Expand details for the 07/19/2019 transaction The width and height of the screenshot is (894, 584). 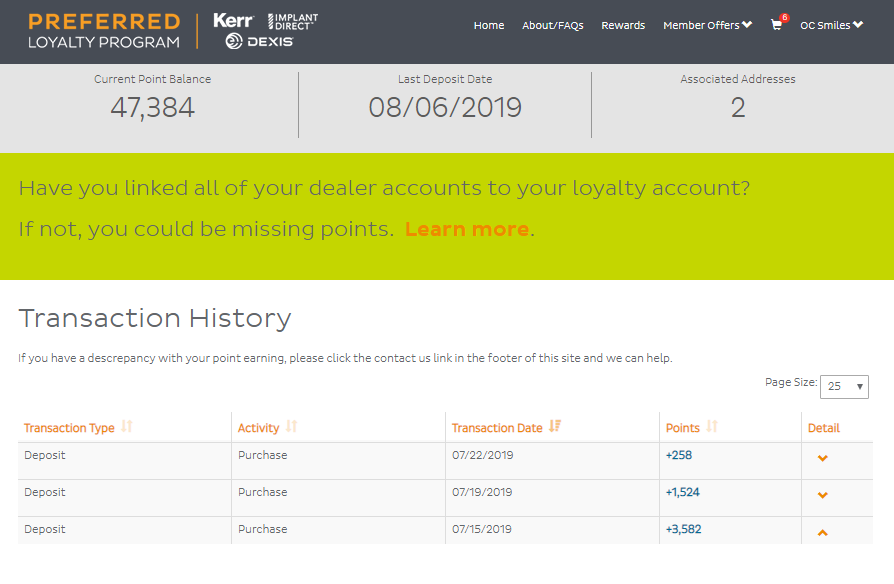pyautogui.click(x=823, y=495)
